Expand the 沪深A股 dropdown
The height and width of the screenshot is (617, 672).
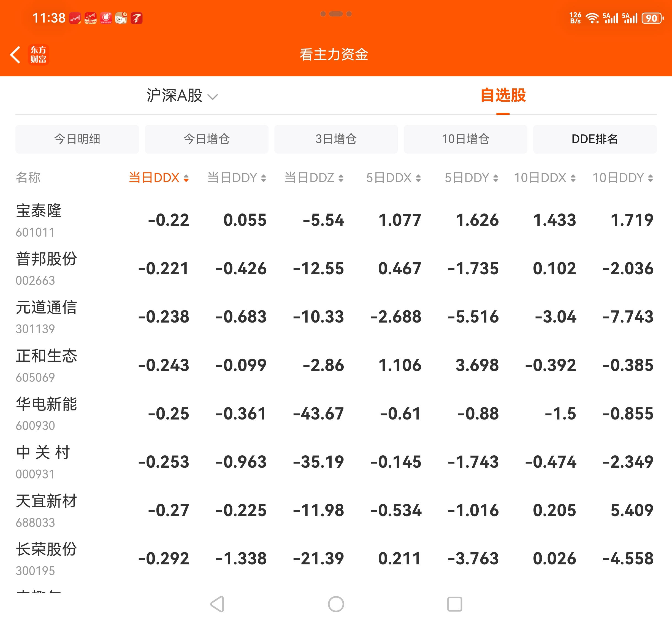click(182, 96)
